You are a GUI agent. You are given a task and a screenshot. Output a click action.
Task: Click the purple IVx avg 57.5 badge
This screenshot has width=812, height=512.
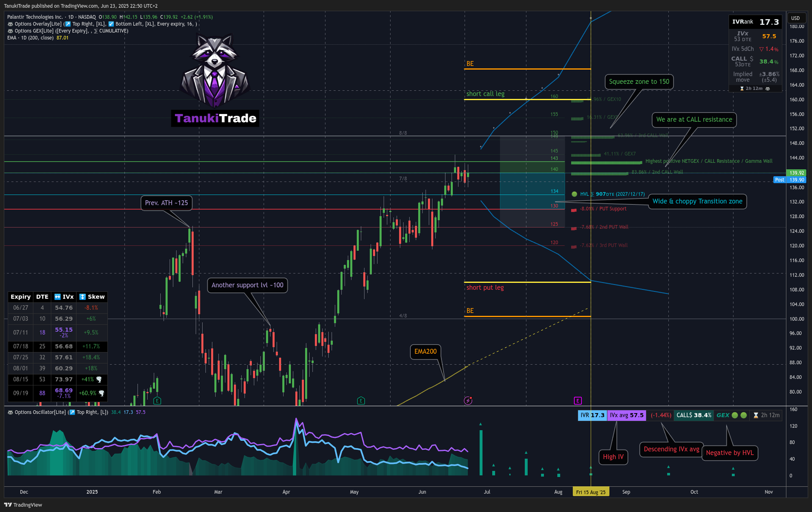point(626,415)
